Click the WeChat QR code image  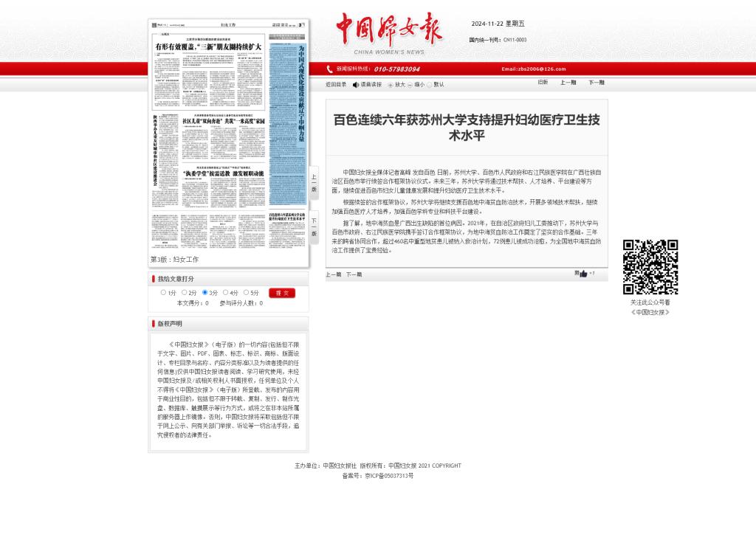(x=650, y=267)
